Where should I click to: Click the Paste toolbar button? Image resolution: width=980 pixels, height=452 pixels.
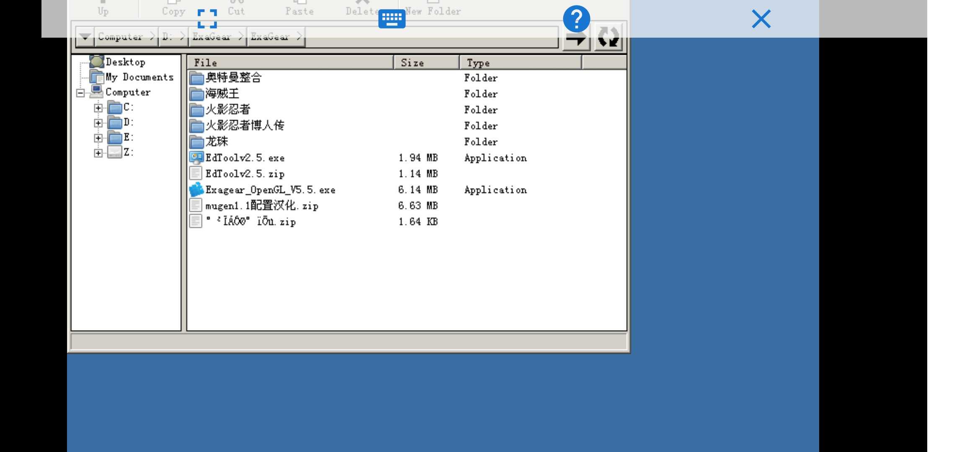[299, 9]
